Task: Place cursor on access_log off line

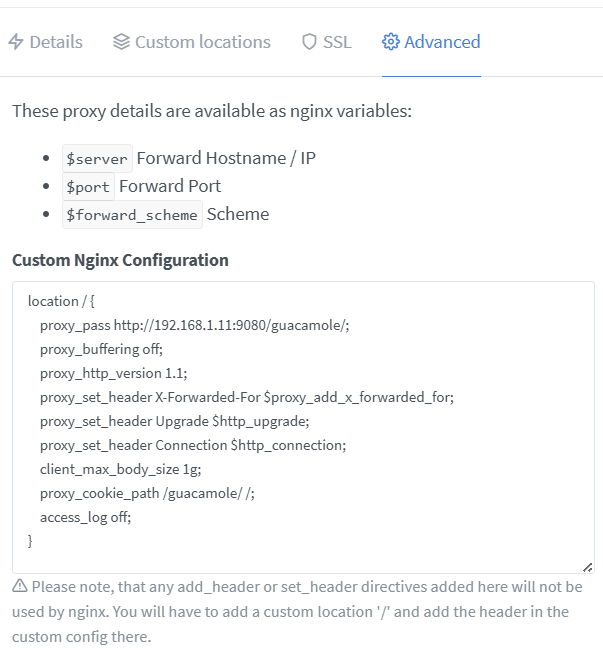Action: click(x=86, y=517)
